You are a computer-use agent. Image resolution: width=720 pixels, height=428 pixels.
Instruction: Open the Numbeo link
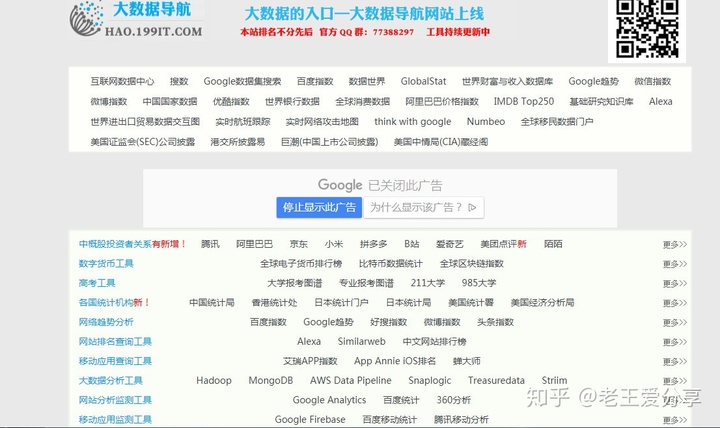486,122
